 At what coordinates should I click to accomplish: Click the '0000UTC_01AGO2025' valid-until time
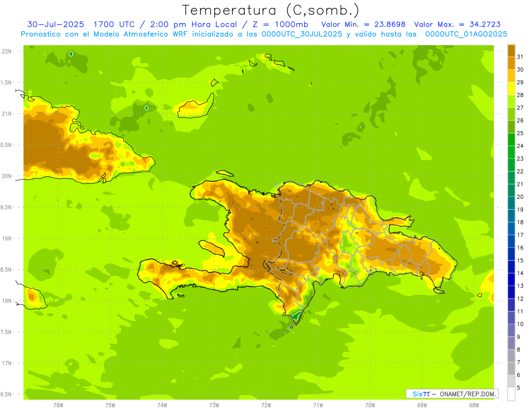coord(466,34)
